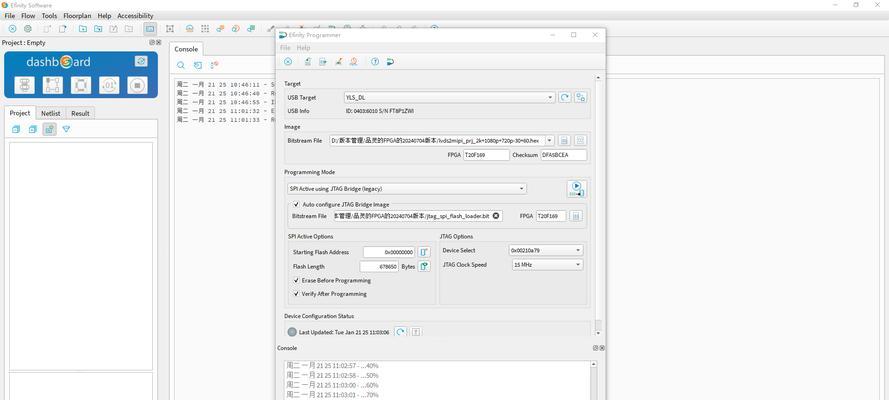Click the main toolbar gear settings icon

pos(28,28)
